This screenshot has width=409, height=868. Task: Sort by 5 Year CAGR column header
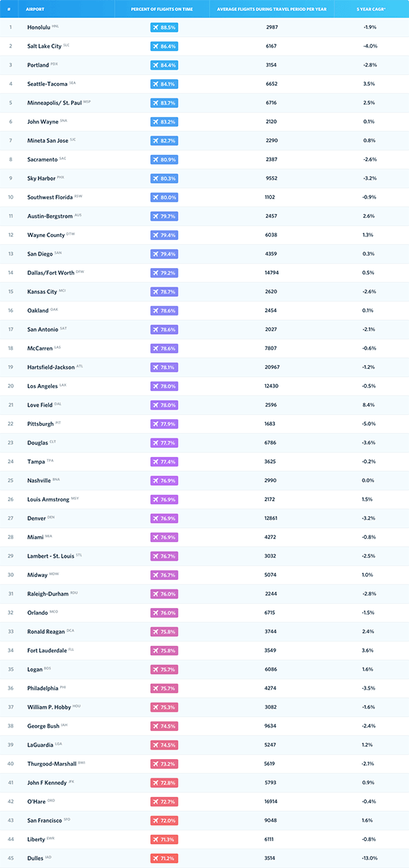(371, 9)
